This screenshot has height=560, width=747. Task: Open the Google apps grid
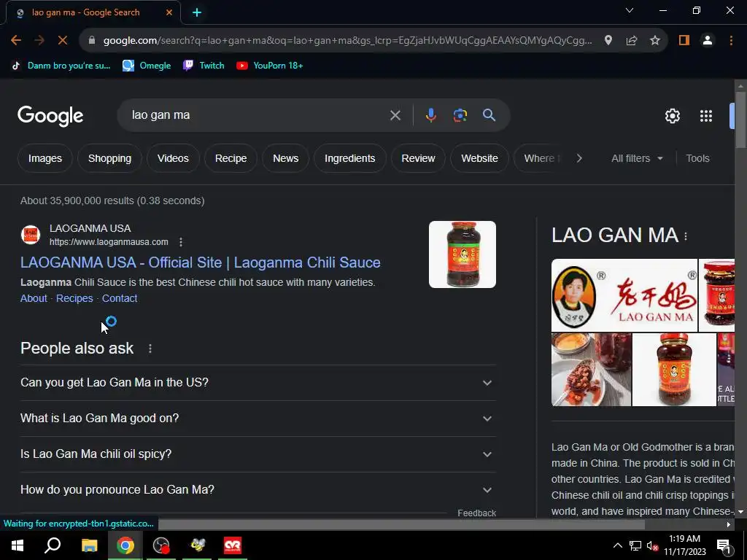[706, 116]
